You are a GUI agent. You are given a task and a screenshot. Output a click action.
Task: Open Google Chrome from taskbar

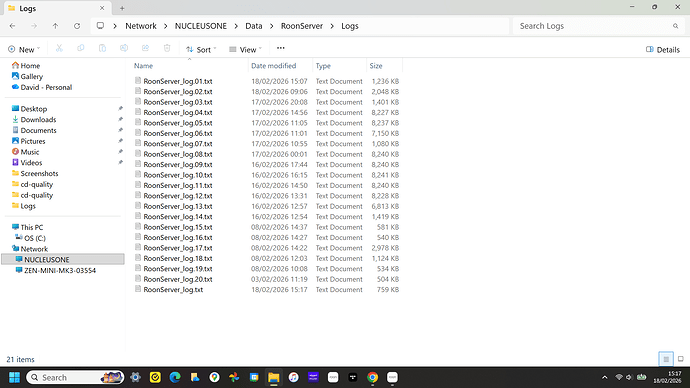pos(372,377)
